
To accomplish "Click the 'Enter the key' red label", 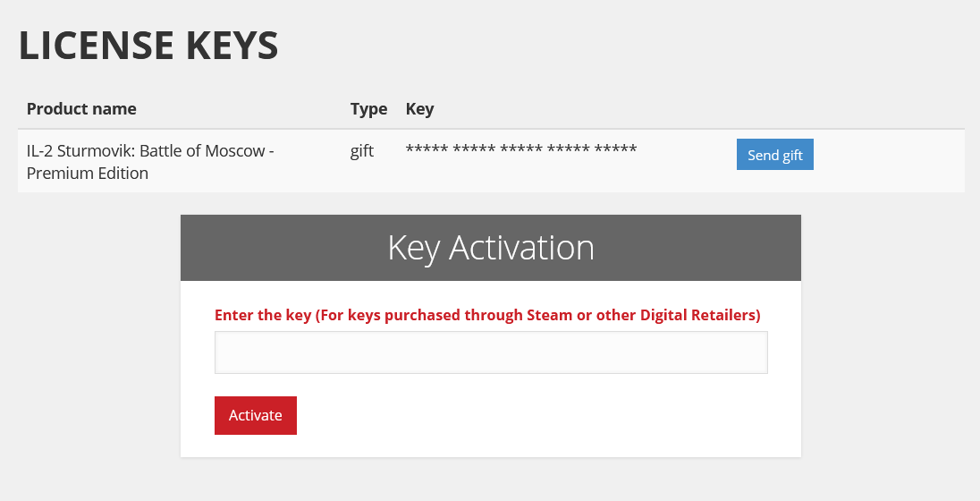I will pos(487,315).
